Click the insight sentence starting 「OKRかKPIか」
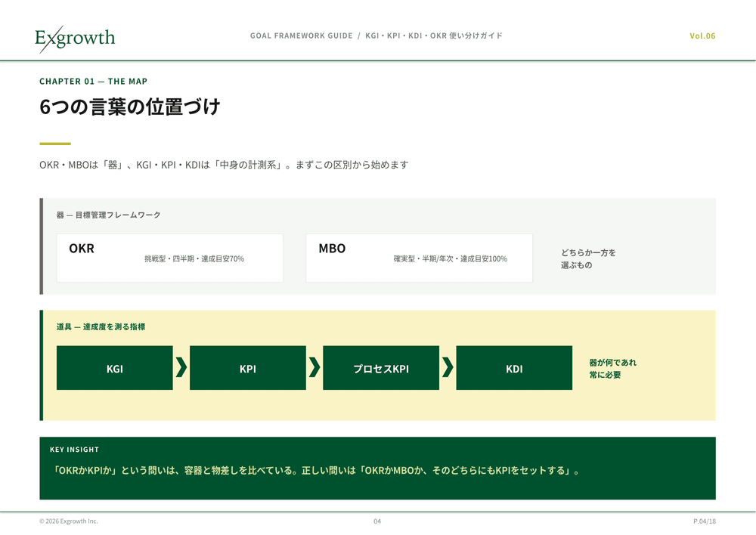The height and width of the screenshot is (535, 756). [x=316, y=471]
